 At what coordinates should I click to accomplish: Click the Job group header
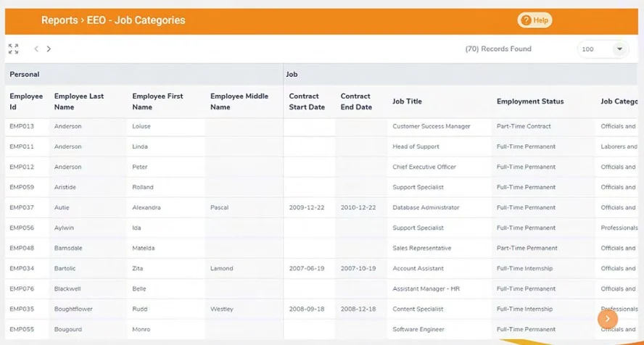[x=292, y=74]
